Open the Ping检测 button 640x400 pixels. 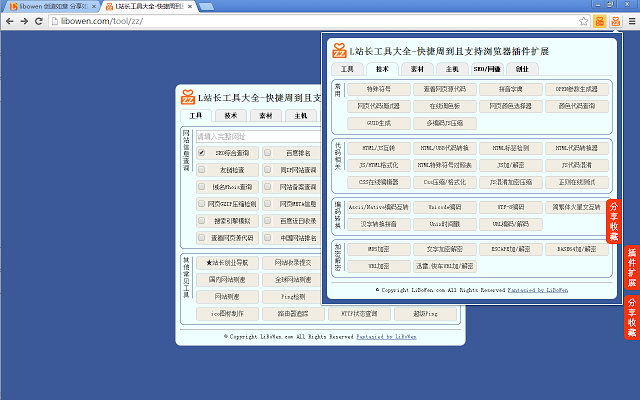click(x=293, y=297)
